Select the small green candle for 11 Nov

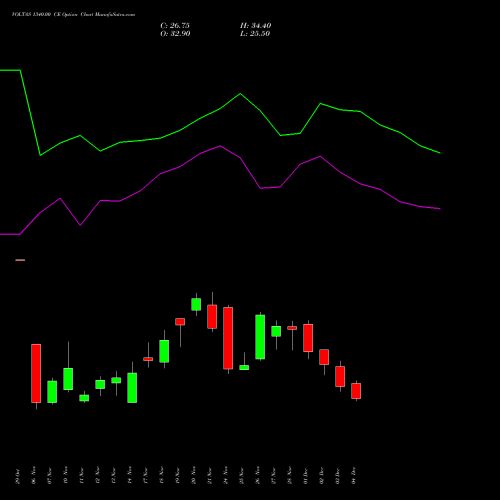[84, 398]
